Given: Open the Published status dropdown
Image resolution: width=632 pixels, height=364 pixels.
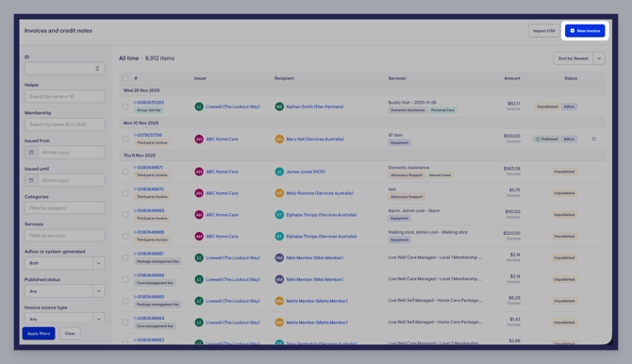Looking at the screenshot, I should [64, 291].
